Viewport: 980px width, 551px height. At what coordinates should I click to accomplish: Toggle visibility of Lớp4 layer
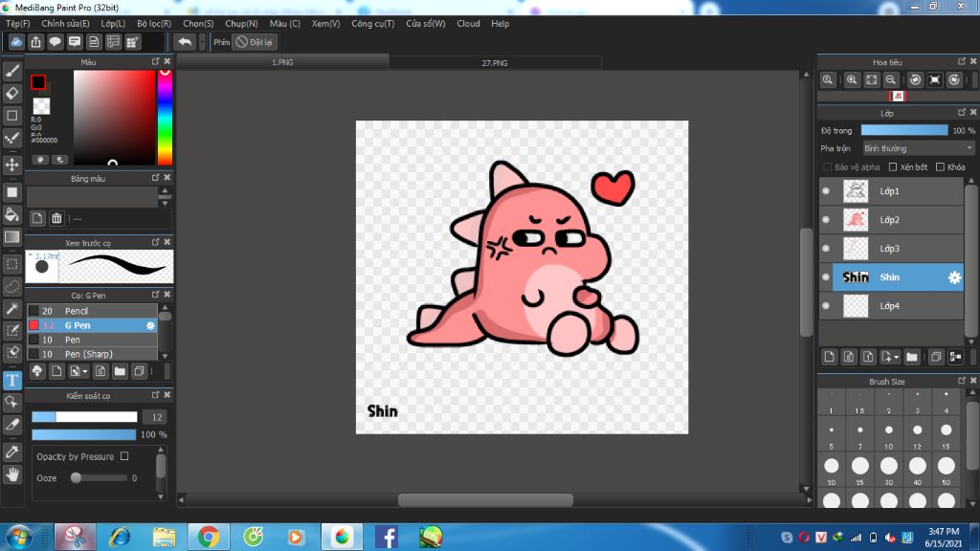pyautogui.click(x=826, y=305)
